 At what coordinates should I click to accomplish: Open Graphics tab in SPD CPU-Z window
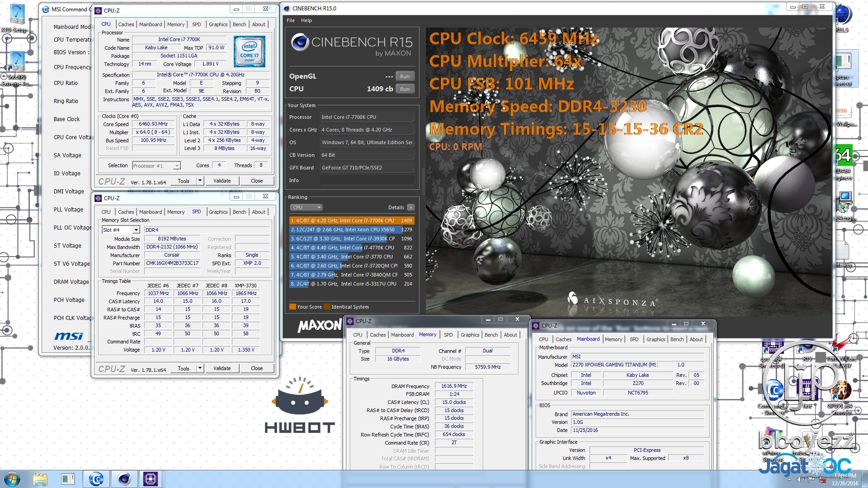click(x=218, y=212)
